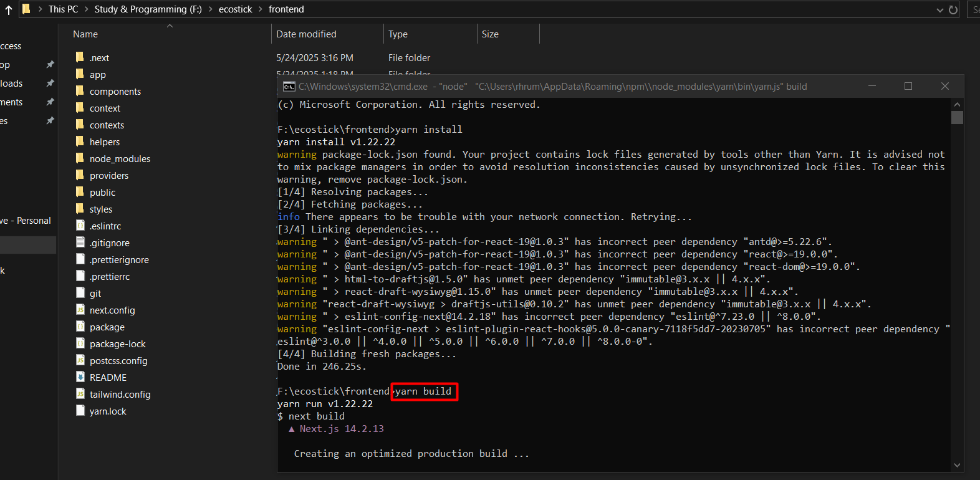
Task: Select the tailwind.config file name
Action: point(120,395)
